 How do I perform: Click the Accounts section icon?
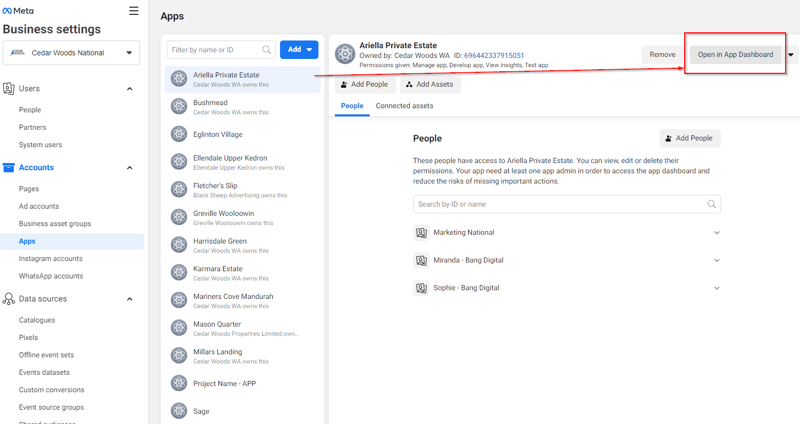pos(9,167)
